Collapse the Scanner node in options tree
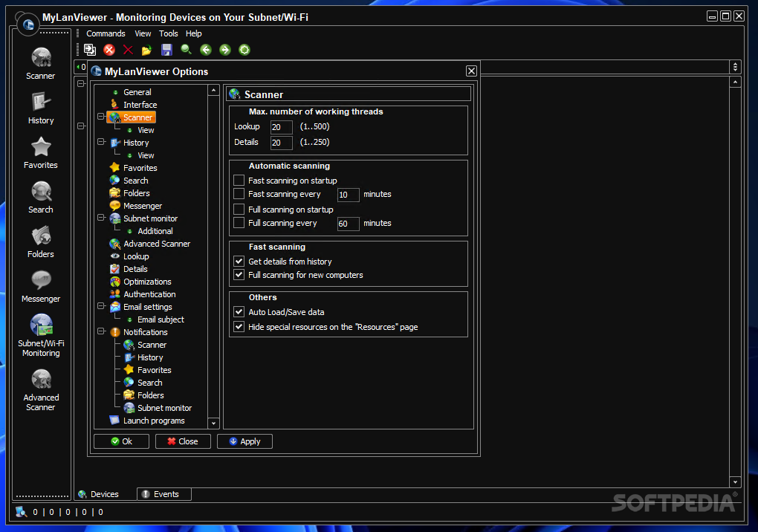This screenshot has height=532, width=758. [101, 117]
